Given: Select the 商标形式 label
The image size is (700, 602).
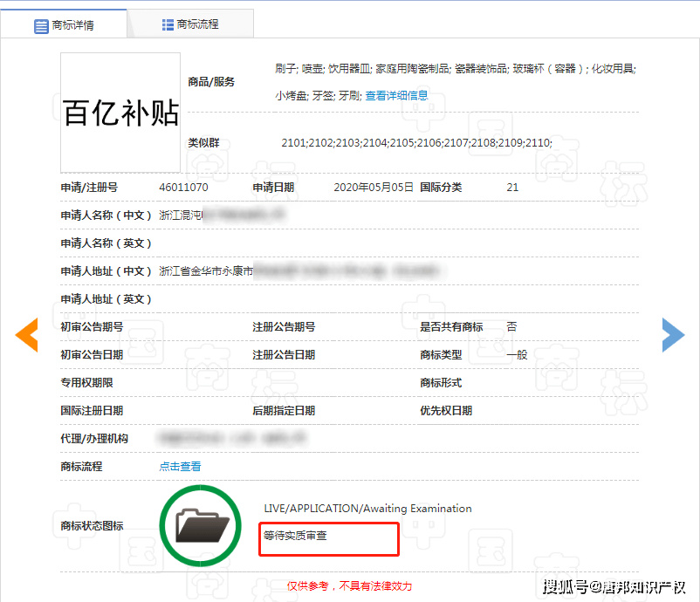Looking at the screenshot, I should point(441,383).
